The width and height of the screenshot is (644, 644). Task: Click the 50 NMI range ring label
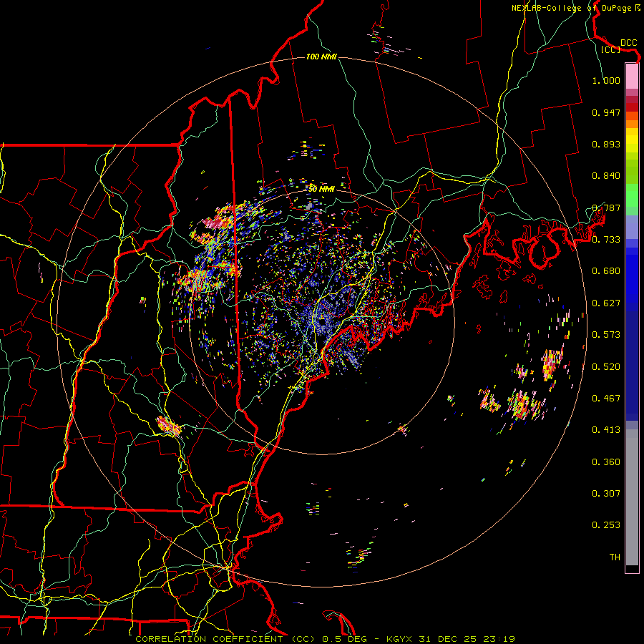tap(321, 189)
